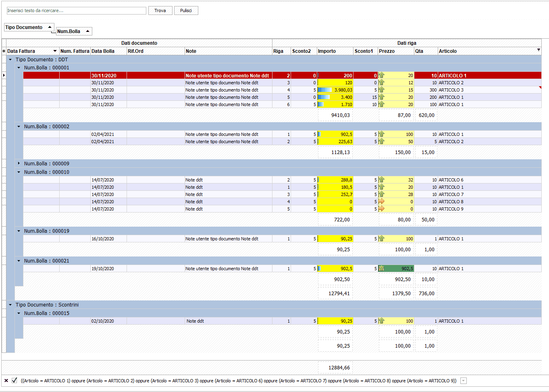Click the Pulisci clear button
The height and width of the screenshot is (392, 549).
pos(186,10)
